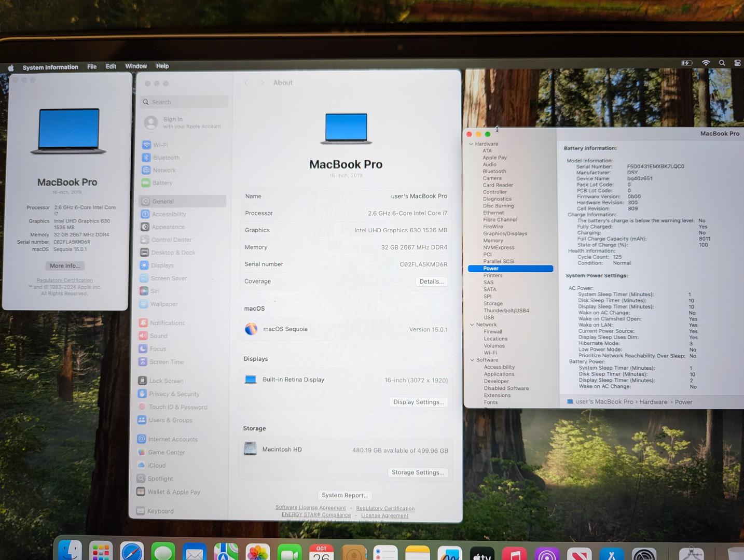Screen dimensions: 744x560
Task: Select Disabled Software in System Information sidebar
Action: (506, 388)
